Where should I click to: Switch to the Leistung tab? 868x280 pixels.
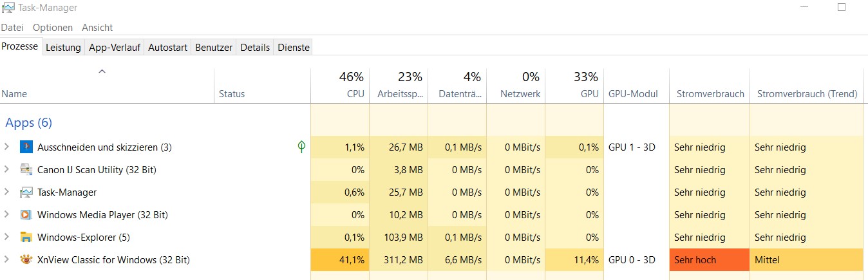(63, 48)
